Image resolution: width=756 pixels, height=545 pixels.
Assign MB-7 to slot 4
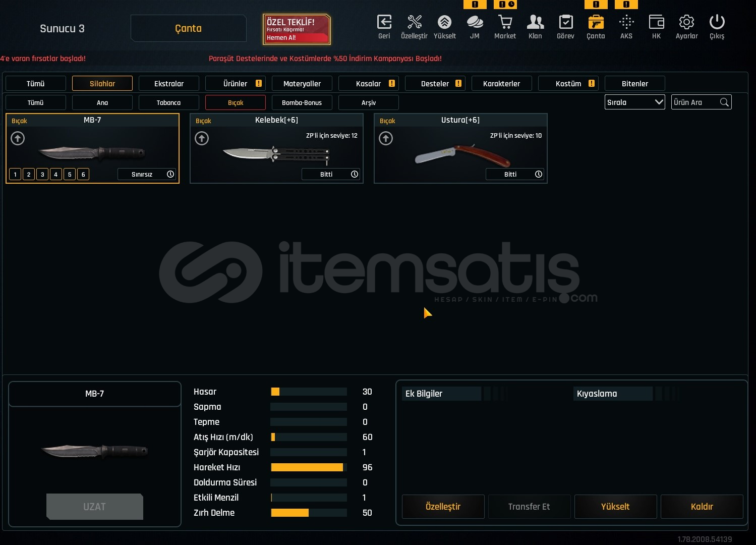[x=56, y=174]
